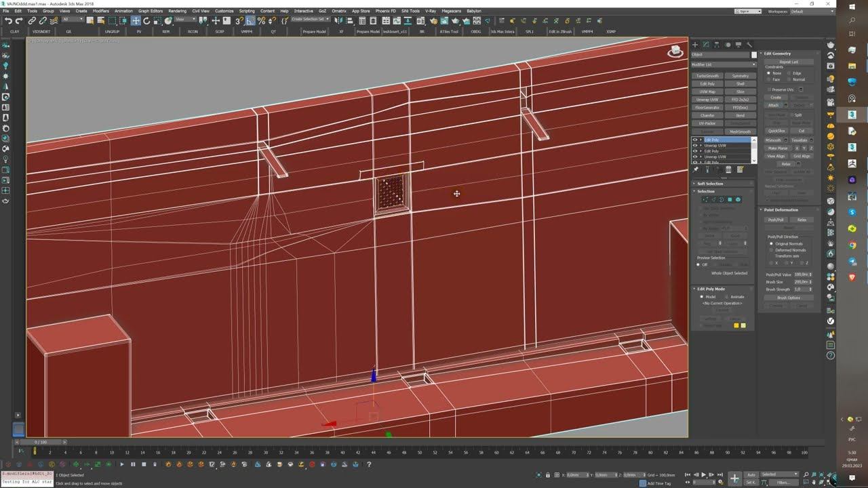Click the Redo arrow in main toolbar
The width and height of the screenshot is (868, 488).
pos(19,21)
